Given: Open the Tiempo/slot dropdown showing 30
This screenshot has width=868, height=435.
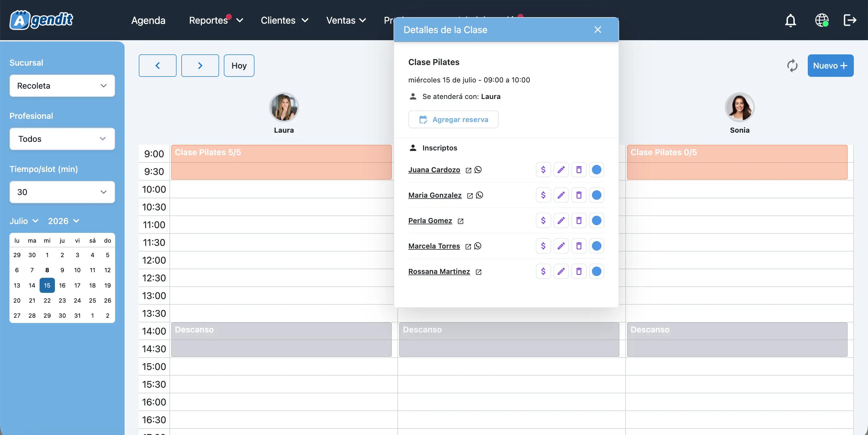Looking at the screenshot, I should pyautogui.click(x=62, y=192).
